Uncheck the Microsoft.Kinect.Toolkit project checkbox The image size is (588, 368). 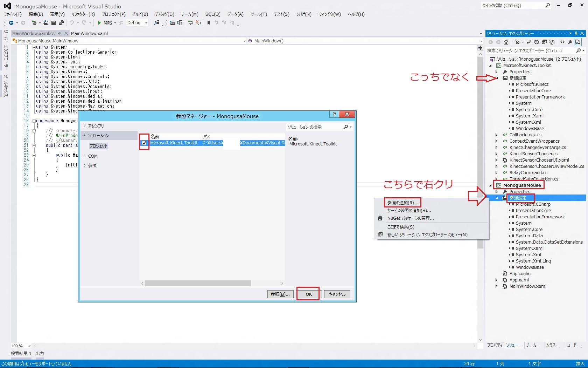[144, 143]
